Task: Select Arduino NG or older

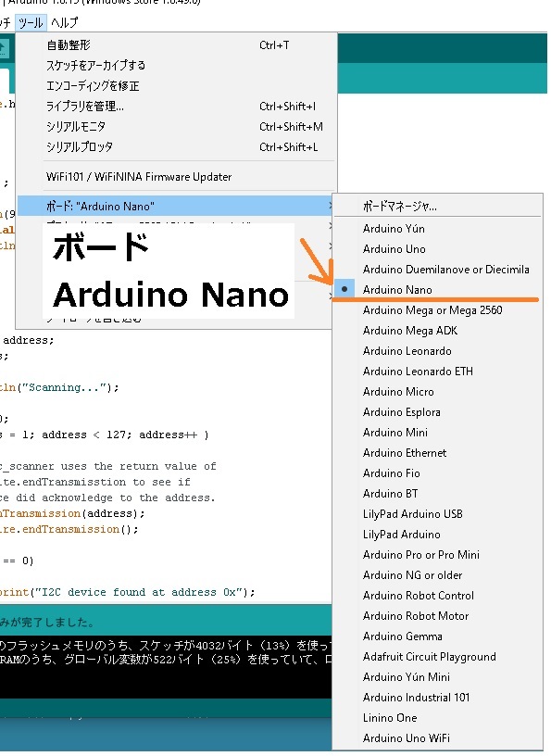Action: (438, 574)
